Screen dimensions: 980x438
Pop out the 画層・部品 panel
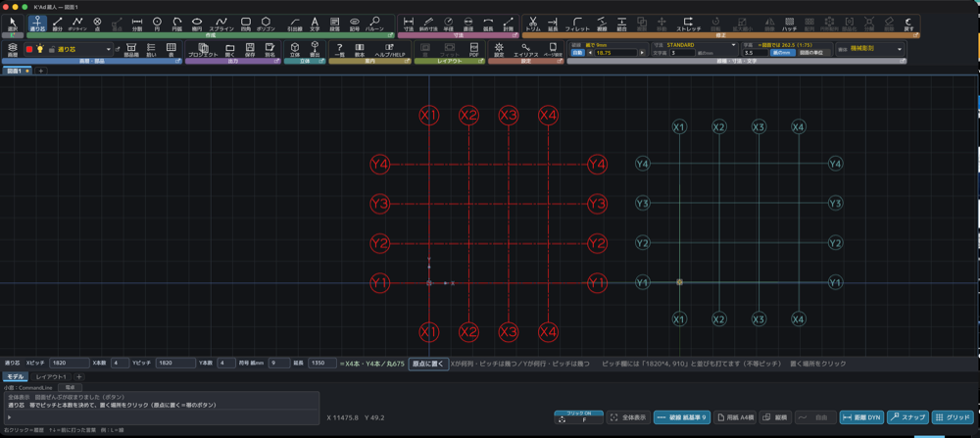point(178,61)
